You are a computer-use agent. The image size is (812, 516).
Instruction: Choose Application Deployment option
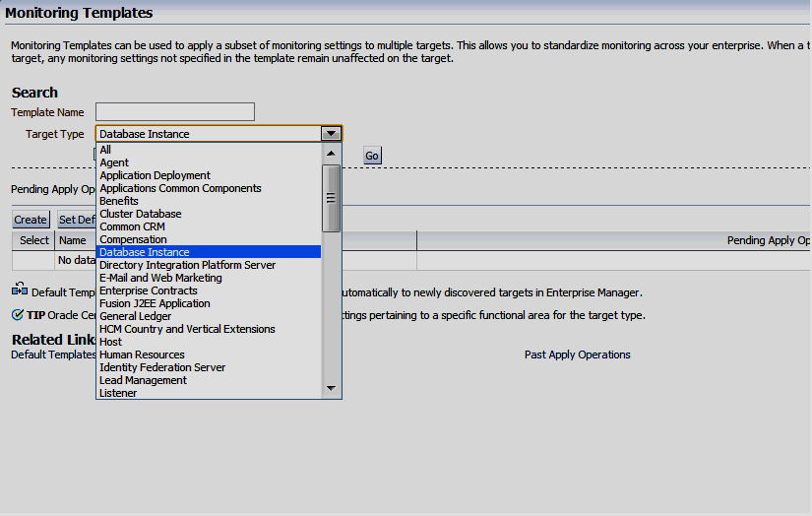click(x=209, y=175)
